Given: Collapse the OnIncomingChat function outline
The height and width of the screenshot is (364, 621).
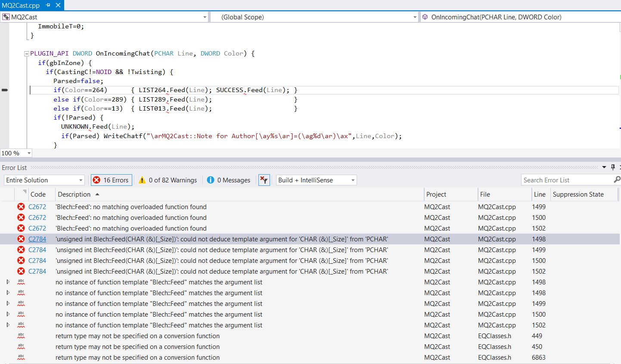Looking at the screenshot, I should (26, 54).
